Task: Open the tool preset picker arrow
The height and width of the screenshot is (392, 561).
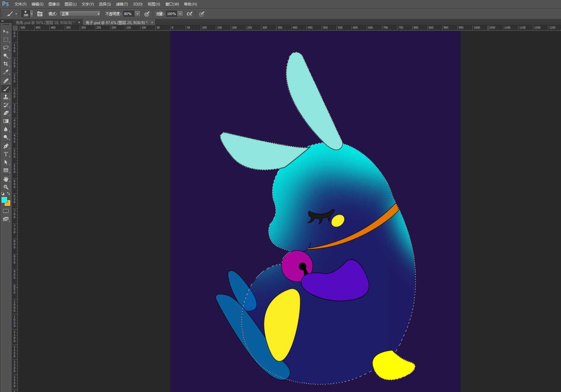Action: click(16, 14)
